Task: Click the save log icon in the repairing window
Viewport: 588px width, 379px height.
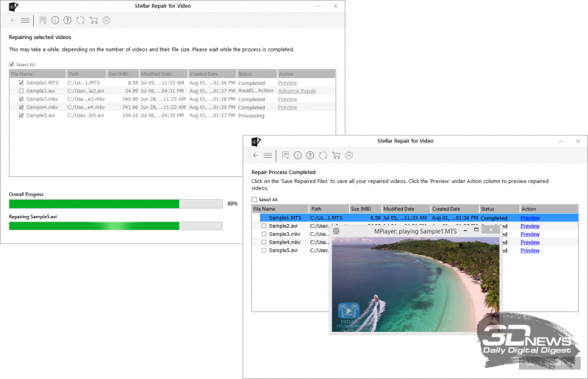Action: pos(43,21)
